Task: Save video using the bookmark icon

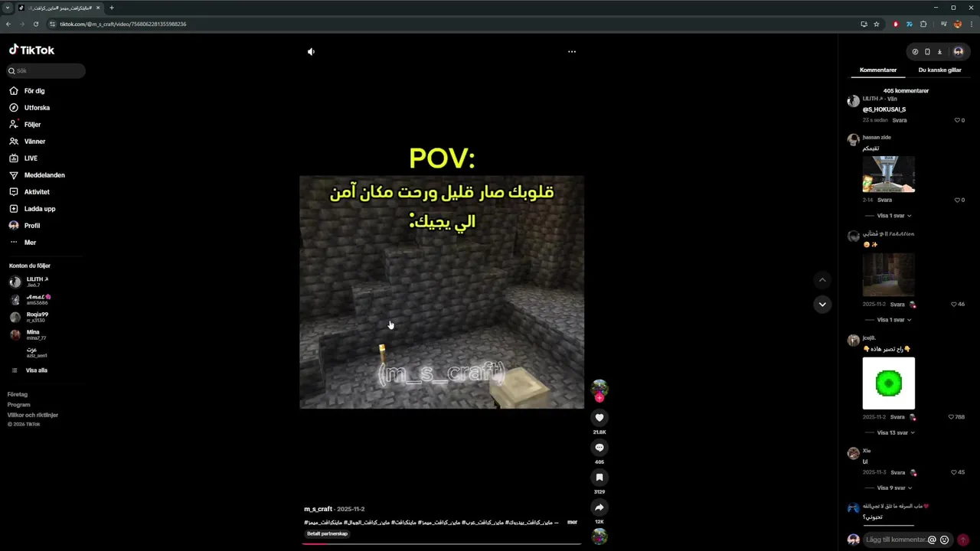Action: coord(599,478)
